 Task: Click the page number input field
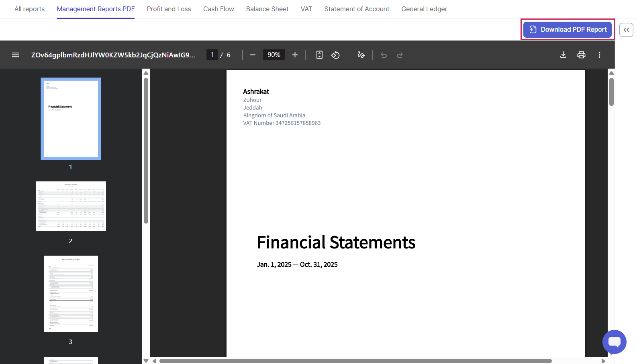212,55
